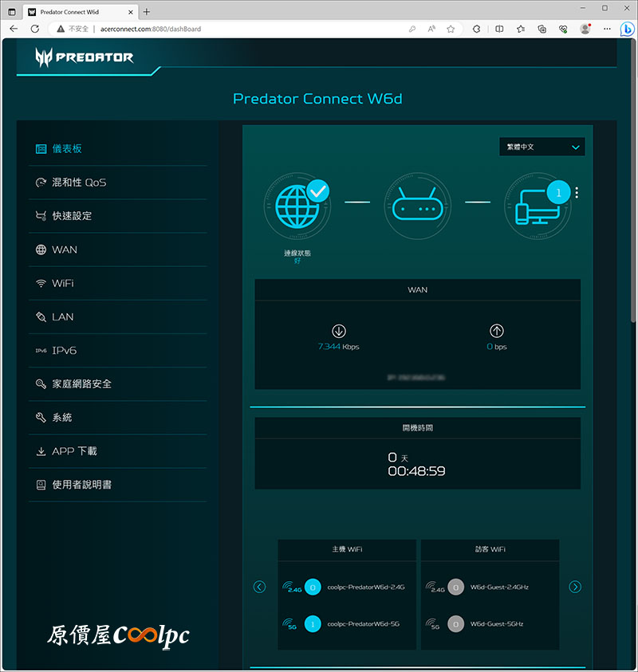The width and height of the screenshot is (638, 672).
Task: Go back using the browser back arrow
Action: click(x=14, y=29)
